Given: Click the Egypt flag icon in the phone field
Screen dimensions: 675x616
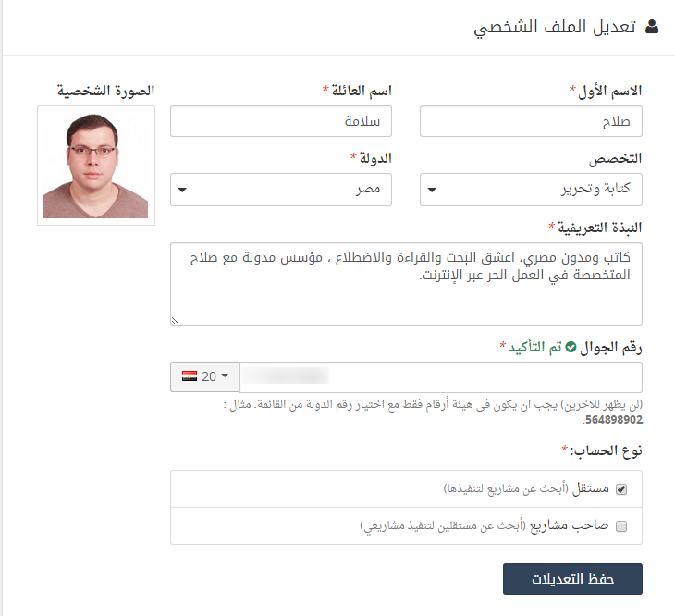Looking at the screenshot, I should click(190, 376).
